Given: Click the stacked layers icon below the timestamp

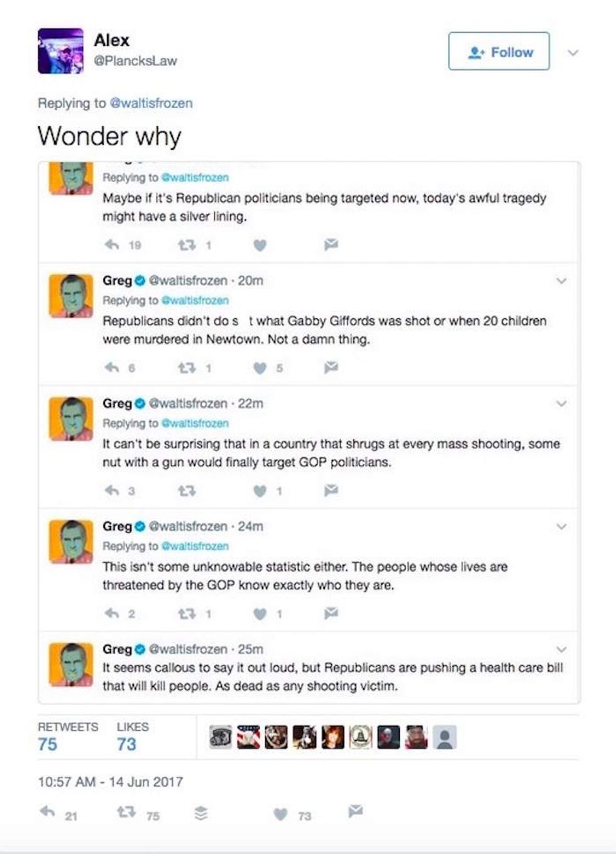Looking at the screenshot, I should point(201,814).
